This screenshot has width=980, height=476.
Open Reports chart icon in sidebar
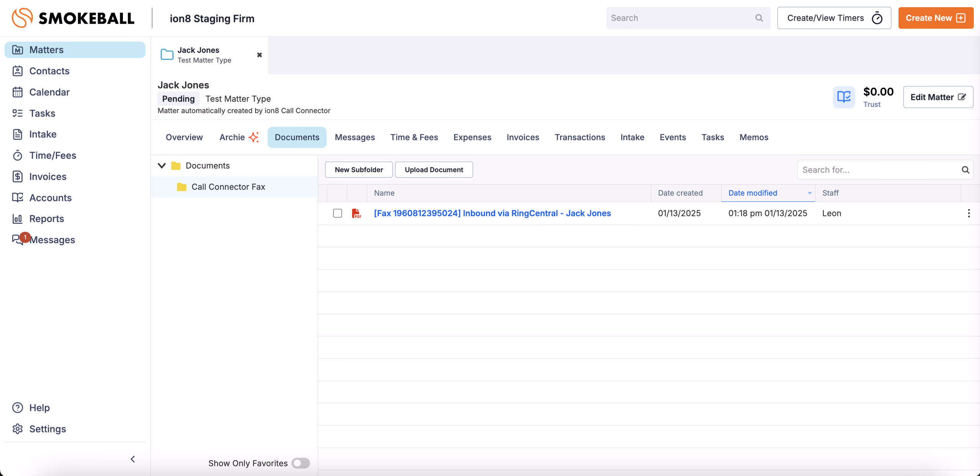pyautogui.click(x=18, y=219)
